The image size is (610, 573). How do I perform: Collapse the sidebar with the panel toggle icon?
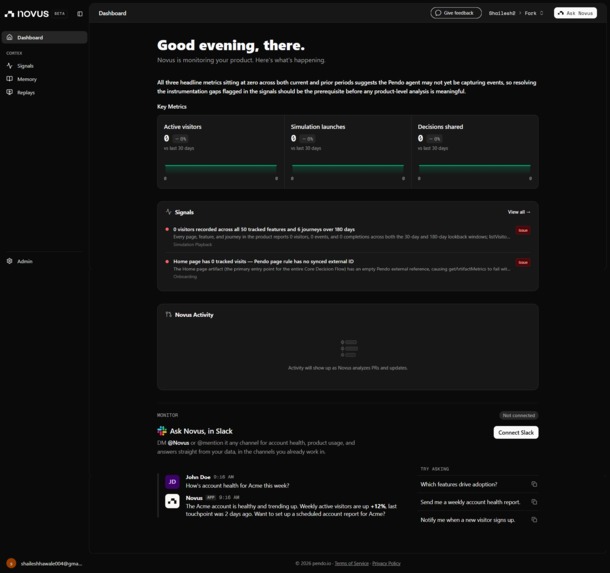tap(80, 14)
